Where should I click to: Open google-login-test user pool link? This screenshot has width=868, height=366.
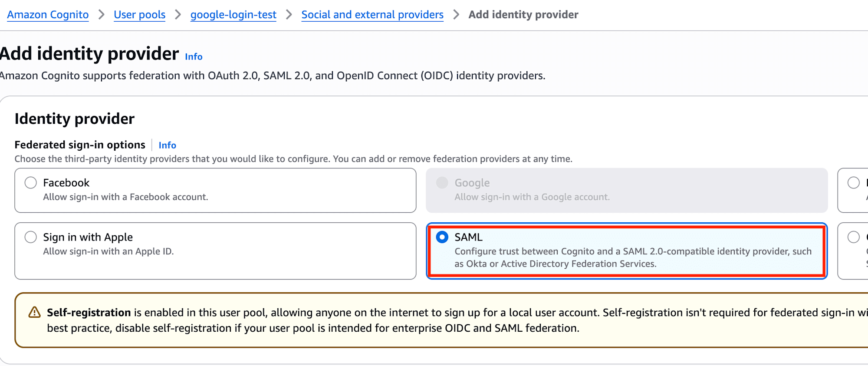pos(233,15)
